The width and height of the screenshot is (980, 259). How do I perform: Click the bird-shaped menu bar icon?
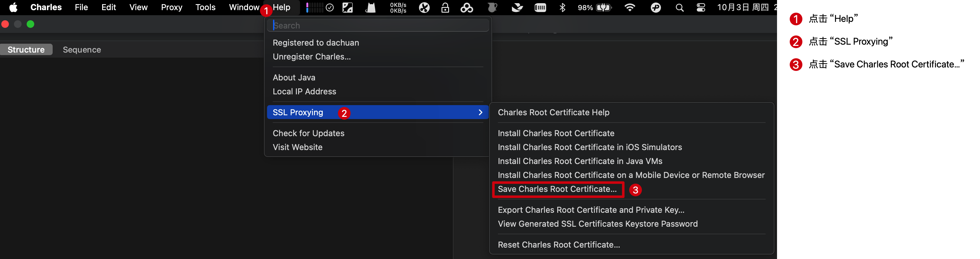point(517,7)
